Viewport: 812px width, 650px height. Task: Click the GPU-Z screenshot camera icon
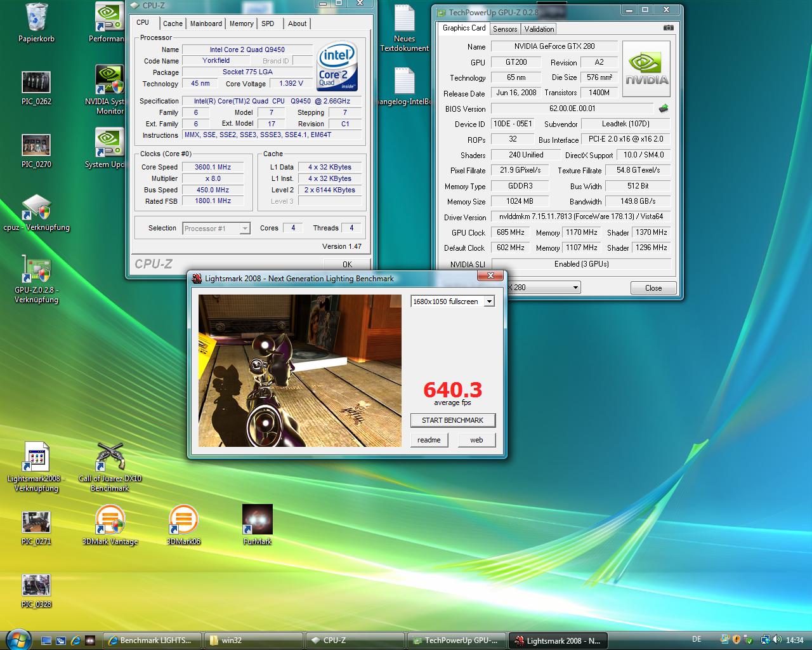[x=668, y=28]
